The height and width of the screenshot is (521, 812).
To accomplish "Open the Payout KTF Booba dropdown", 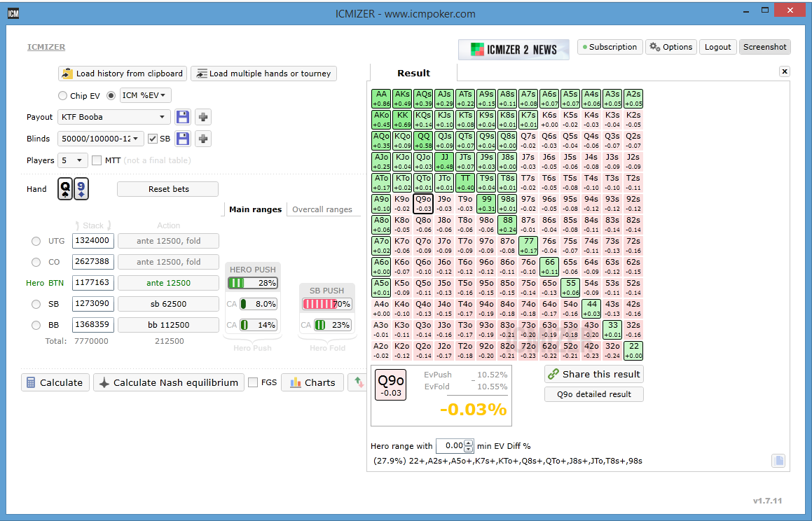I will (x=114, y=117).
